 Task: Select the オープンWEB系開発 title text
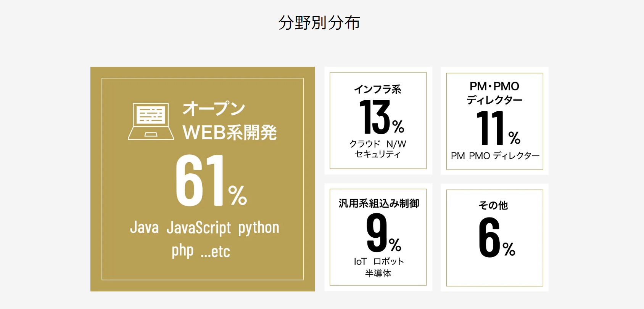(x=230, y=120)
